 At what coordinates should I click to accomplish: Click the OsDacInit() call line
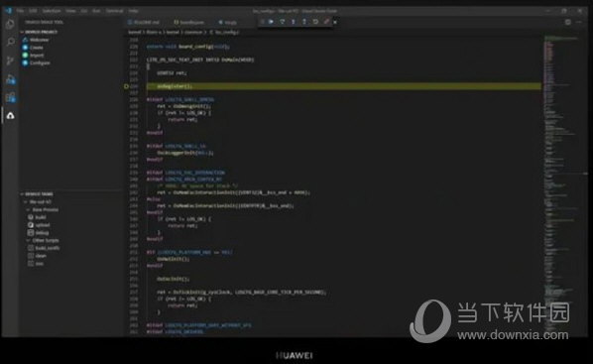pyautogui.click(x=173, y=279)
